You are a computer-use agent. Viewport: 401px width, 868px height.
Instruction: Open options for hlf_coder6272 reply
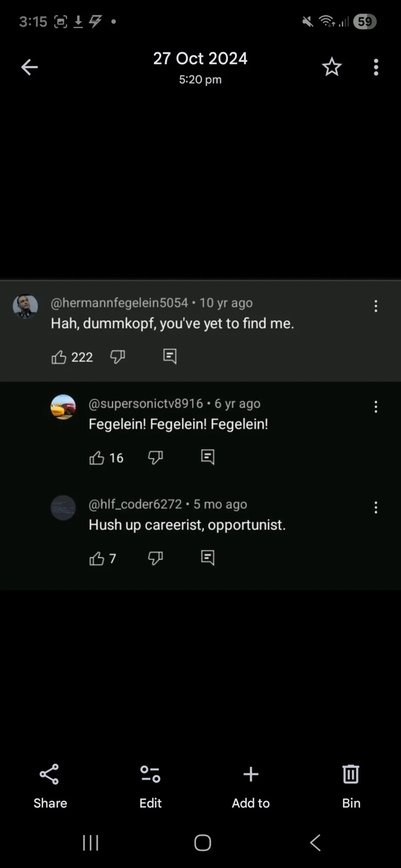[376, 507]
